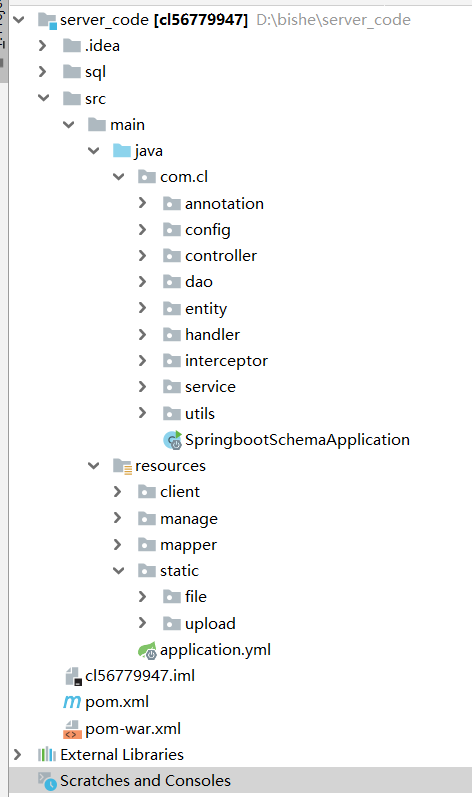Screen dimensions: 472x797
Task: Select the entity package label
Action: pos(206,309)
